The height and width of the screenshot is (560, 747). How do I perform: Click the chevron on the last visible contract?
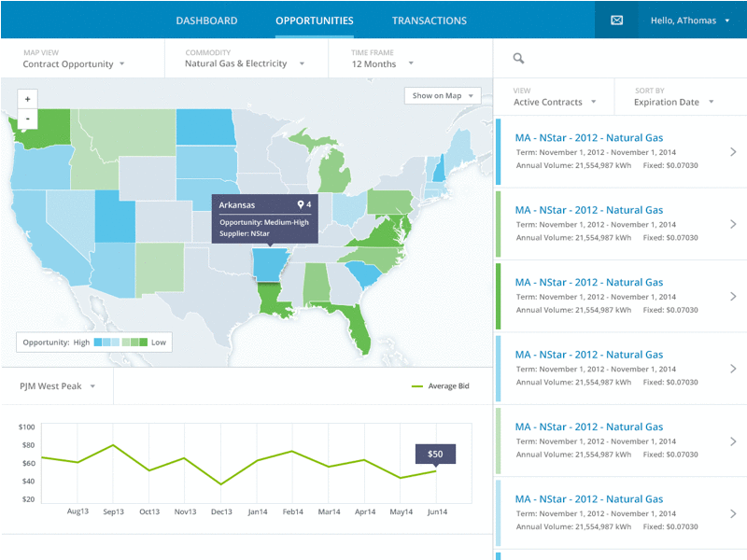pos(734,513)
